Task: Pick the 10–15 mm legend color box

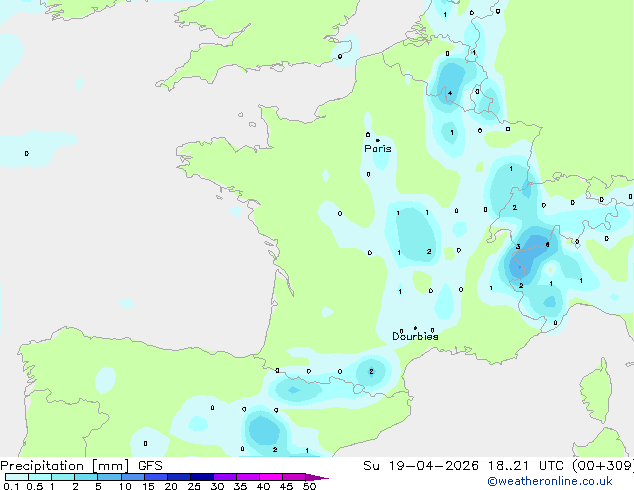Action: 132,477
